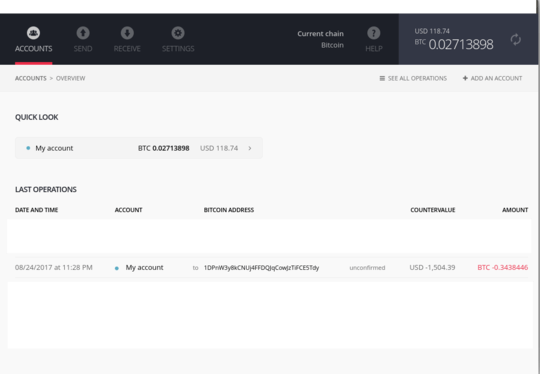Open the Settings gear icon
Screen dimensions: 540x374
178,33
